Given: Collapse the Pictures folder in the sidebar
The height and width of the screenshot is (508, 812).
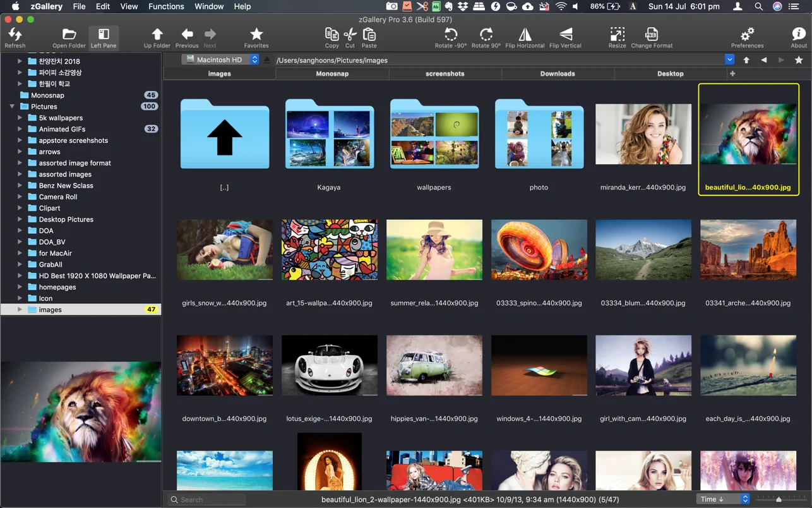Looking at the screenshot, I should coord(11,106).
